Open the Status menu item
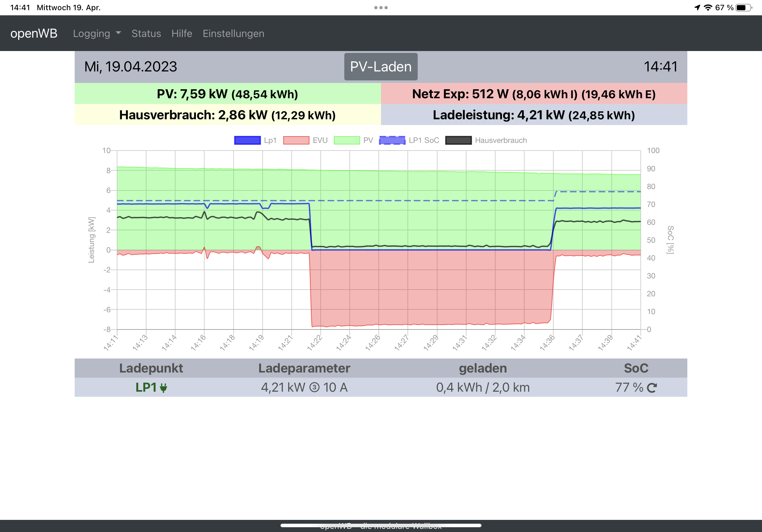The image size is (762, 532). click(x=146, y=33)
